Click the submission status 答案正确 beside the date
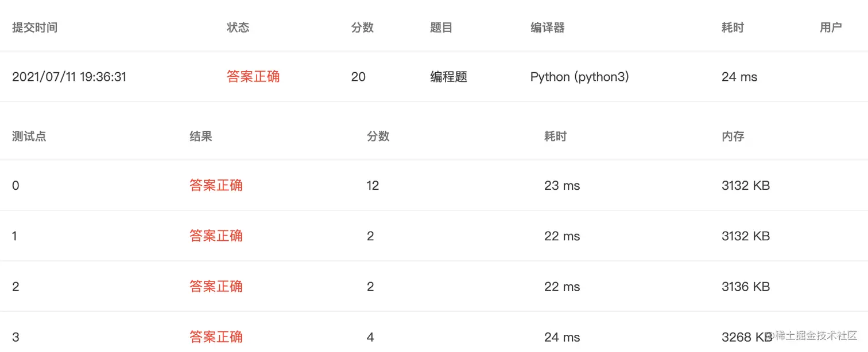This screenshot has width=868, height=352. 253,77
